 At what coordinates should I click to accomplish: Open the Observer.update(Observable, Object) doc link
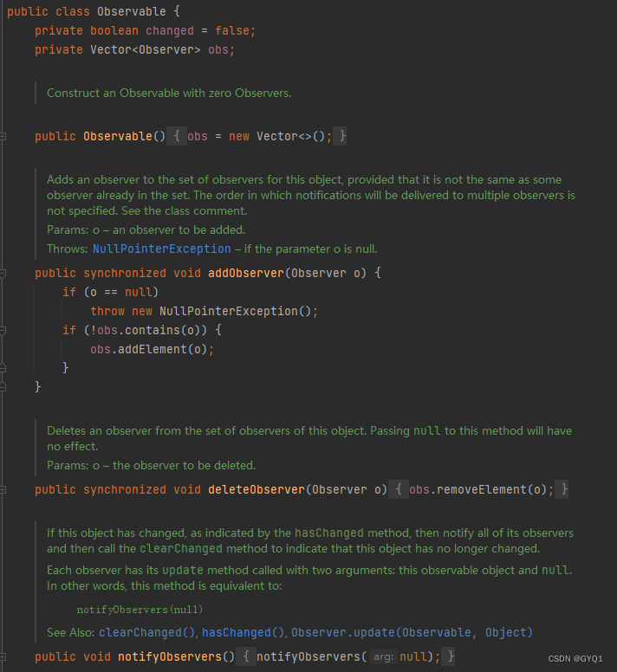(412, 632)
